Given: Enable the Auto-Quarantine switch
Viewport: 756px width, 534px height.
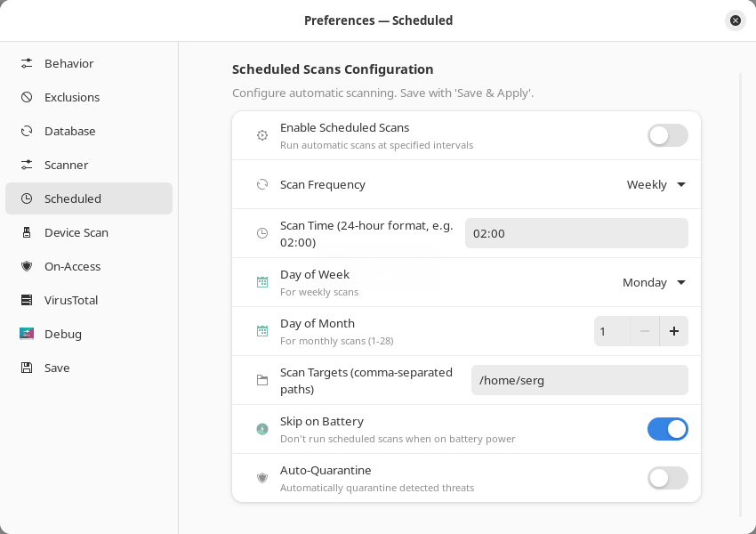Looking at the screenshot, I should [x=667, y=478].
